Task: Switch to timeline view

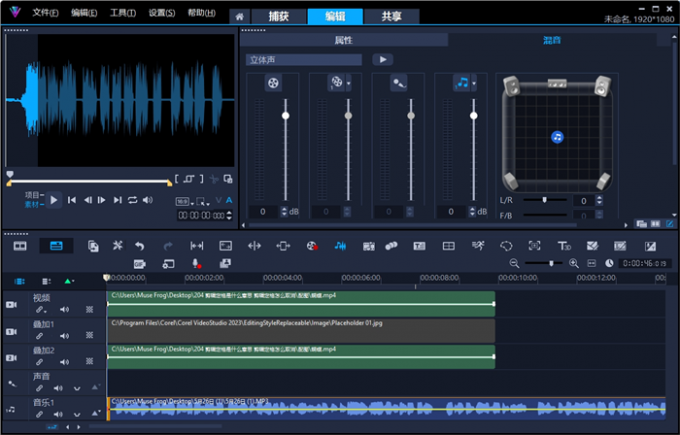Action: coord(56,246)
